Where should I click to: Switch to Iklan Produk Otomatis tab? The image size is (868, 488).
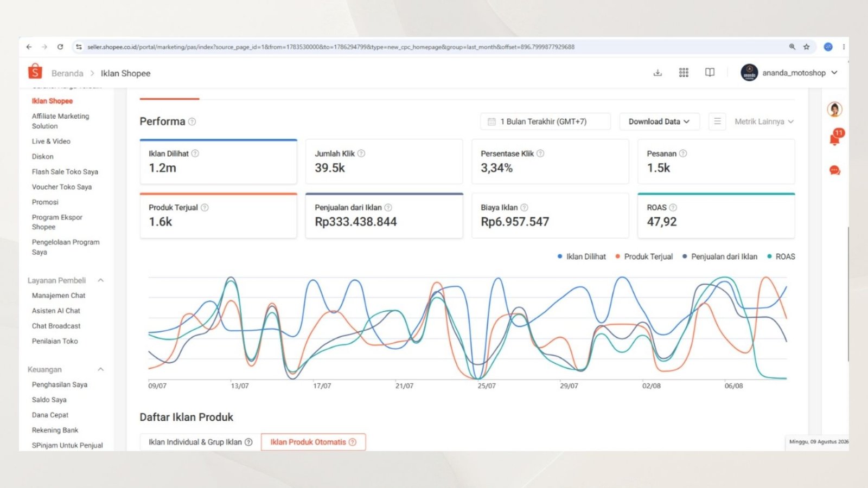(313, 442)
